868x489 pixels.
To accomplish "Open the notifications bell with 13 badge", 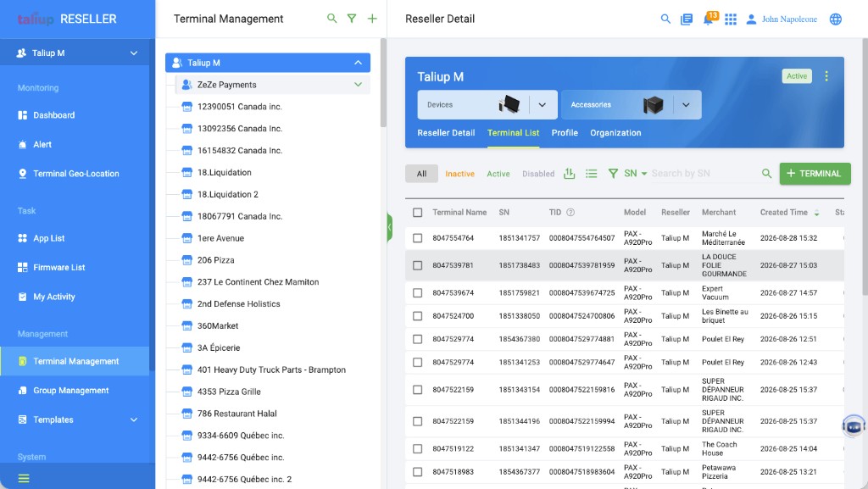I will click(x=709, y=19).
